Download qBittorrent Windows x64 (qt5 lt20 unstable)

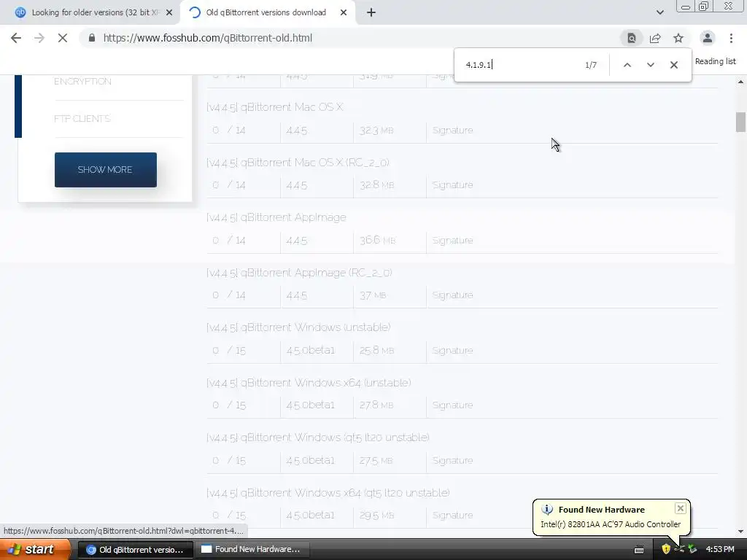point(328,493)
